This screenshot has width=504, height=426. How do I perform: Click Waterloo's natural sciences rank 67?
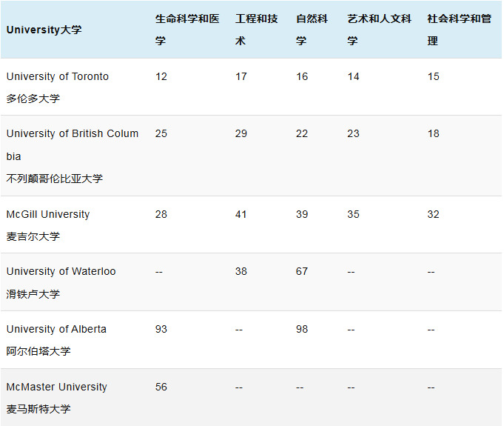[302, 271]
